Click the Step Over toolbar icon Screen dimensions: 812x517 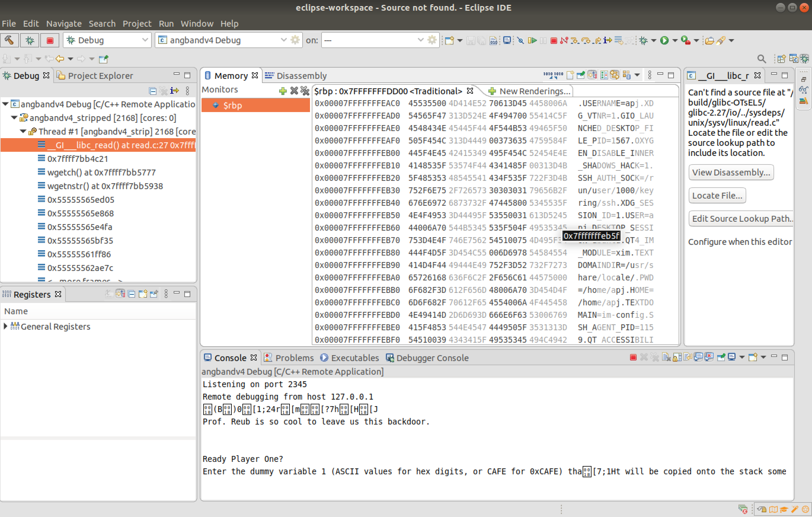(586, 41)
